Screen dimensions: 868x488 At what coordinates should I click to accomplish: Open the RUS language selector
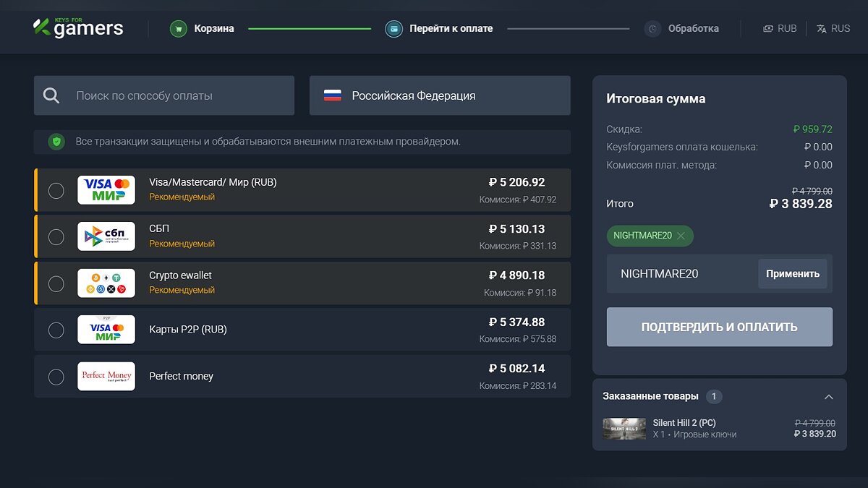tap(833, 29)
